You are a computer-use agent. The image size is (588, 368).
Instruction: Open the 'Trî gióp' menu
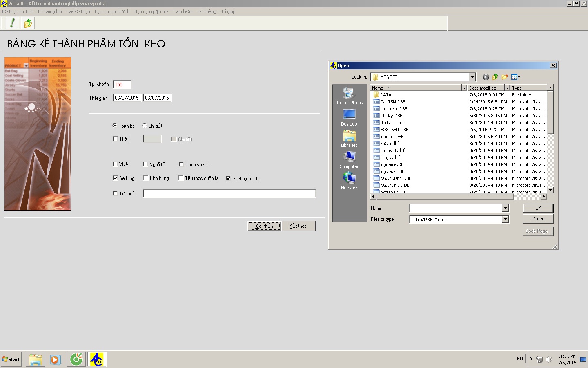(x=228, y=11)
